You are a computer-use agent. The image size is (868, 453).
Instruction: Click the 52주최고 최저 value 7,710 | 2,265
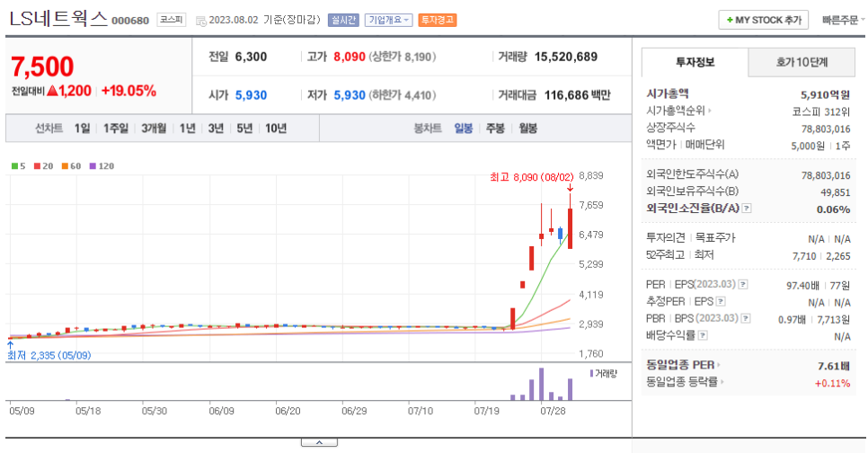pos(821,256)
